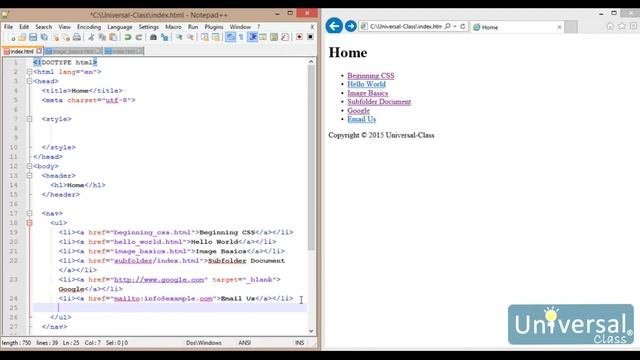Viewport: 640px width, 360px height.
Task: Open the Settings menu
Action: [x=149, y=27]
